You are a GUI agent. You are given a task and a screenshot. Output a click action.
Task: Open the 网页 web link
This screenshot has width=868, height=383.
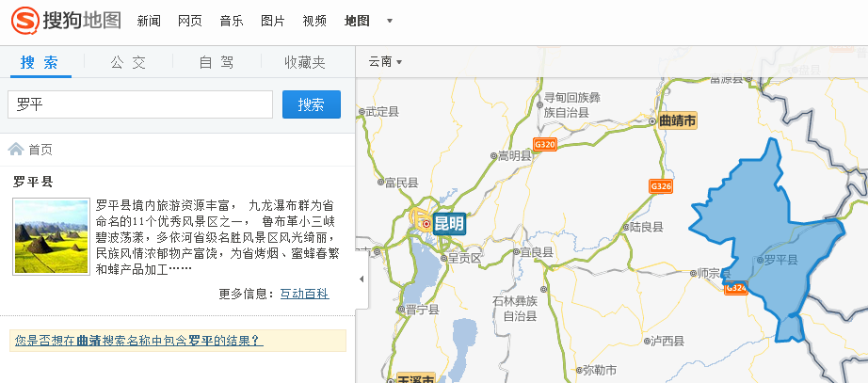click(x=190, y=21)
